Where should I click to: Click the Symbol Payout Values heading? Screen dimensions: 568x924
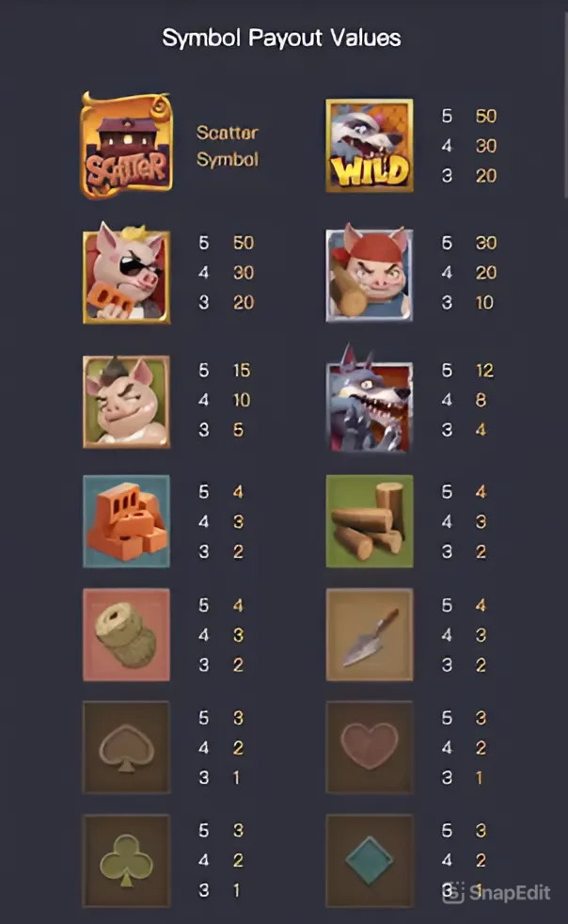click(x=281, y=39)
